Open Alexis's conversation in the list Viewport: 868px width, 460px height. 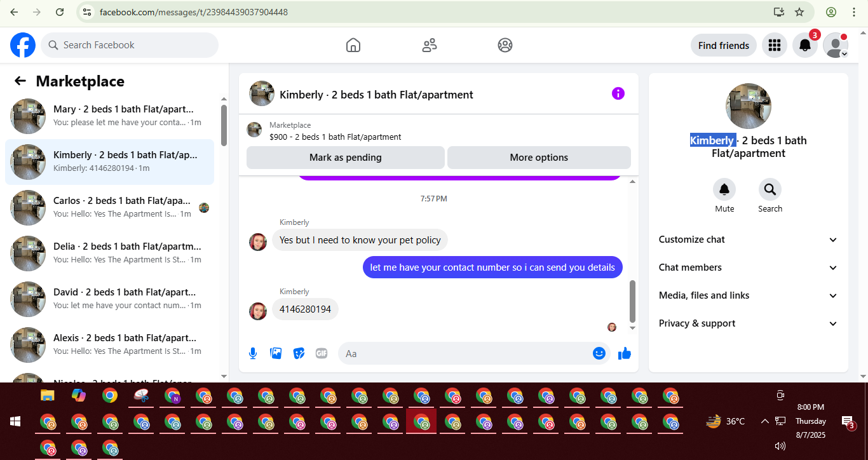coord(109,345)
